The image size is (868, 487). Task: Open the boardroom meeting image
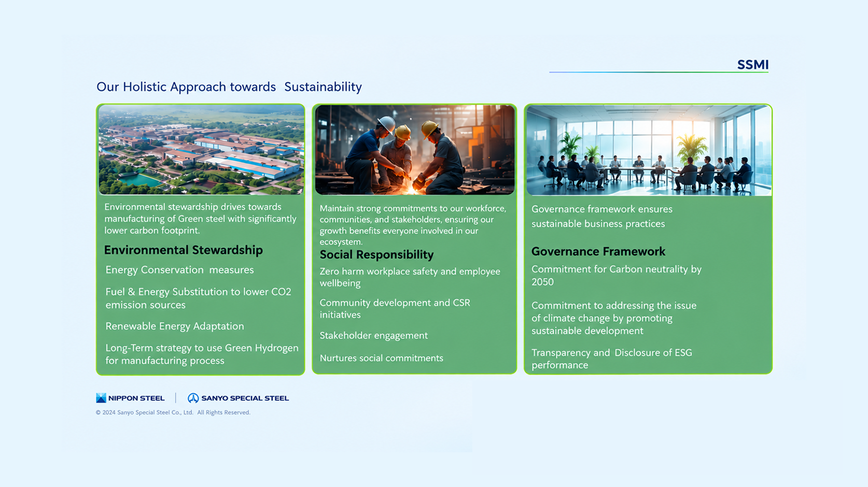[649, 150]
